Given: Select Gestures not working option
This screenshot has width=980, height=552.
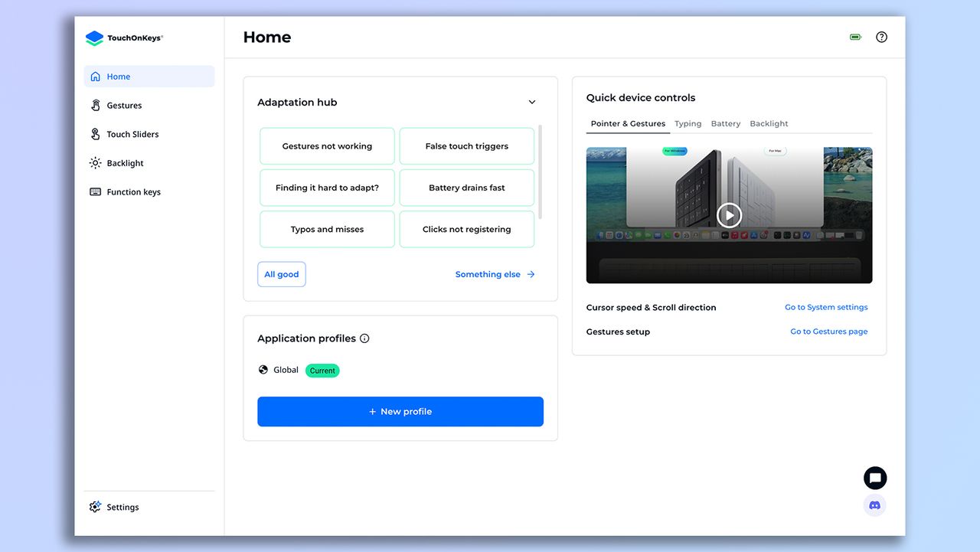Looking at the screenshot, I should click(x=327, y=146).
